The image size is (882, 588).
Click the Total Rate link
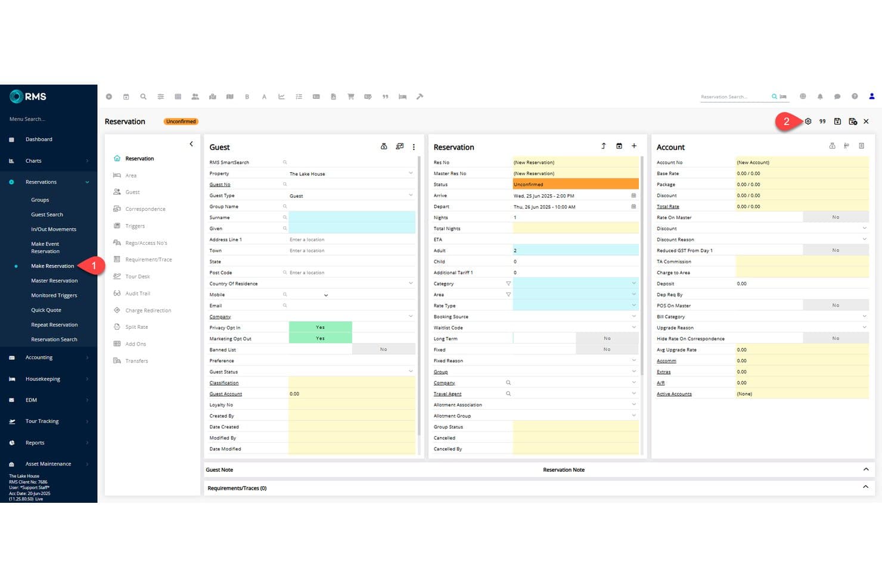click(x=668, y=207)
